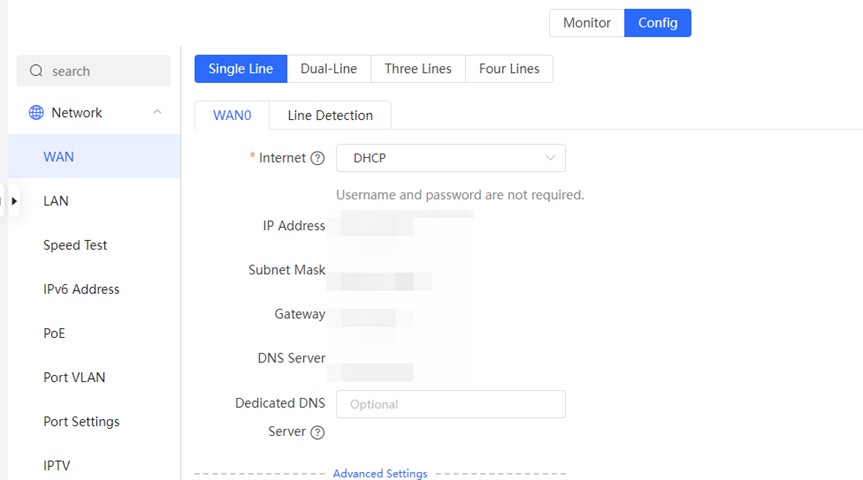Open the Internet DHCP dropdown
The width and height of the screenshot is (863, 480).
tap(451, 158)
